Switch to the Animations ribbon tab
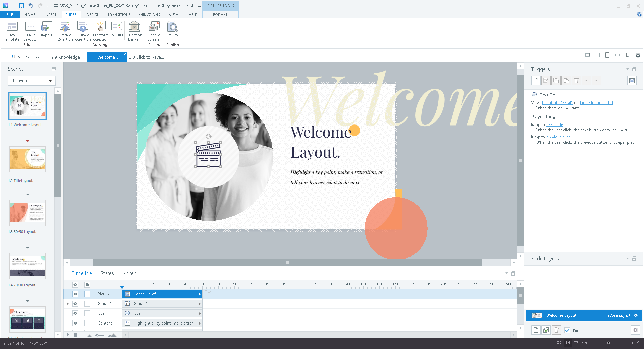 [x=149, y=15]
